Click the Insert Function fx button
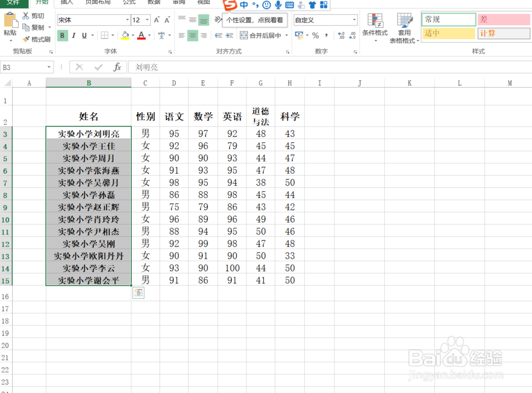The height and width of the screenshot is (393, 532). 117,67
